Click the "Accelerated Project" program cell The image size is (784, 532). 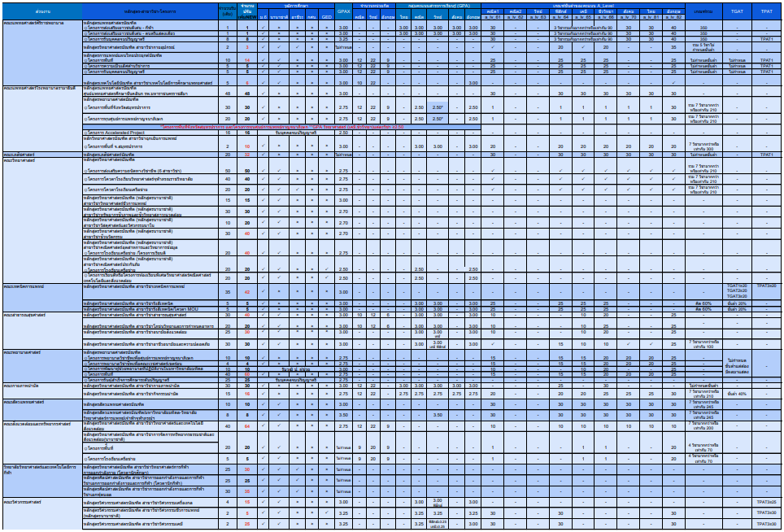(x=150, y=133)
